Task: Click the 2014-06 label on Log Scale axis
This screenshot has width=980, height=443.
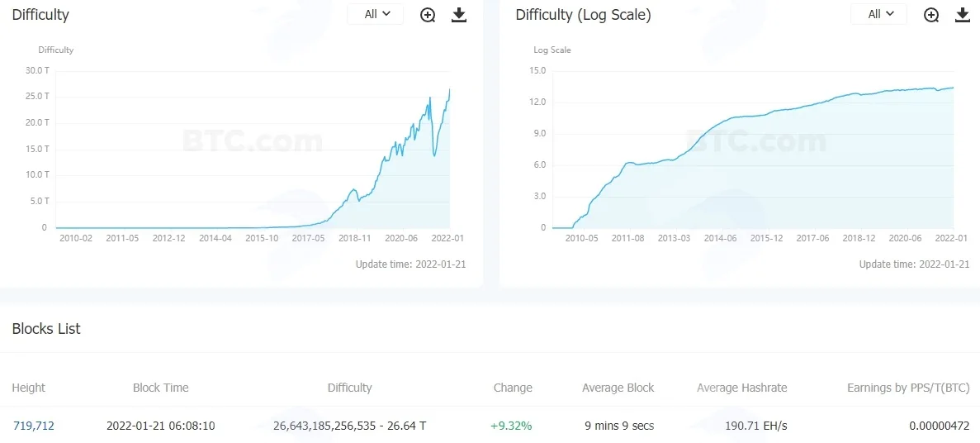Action: (x=721, y=238)
